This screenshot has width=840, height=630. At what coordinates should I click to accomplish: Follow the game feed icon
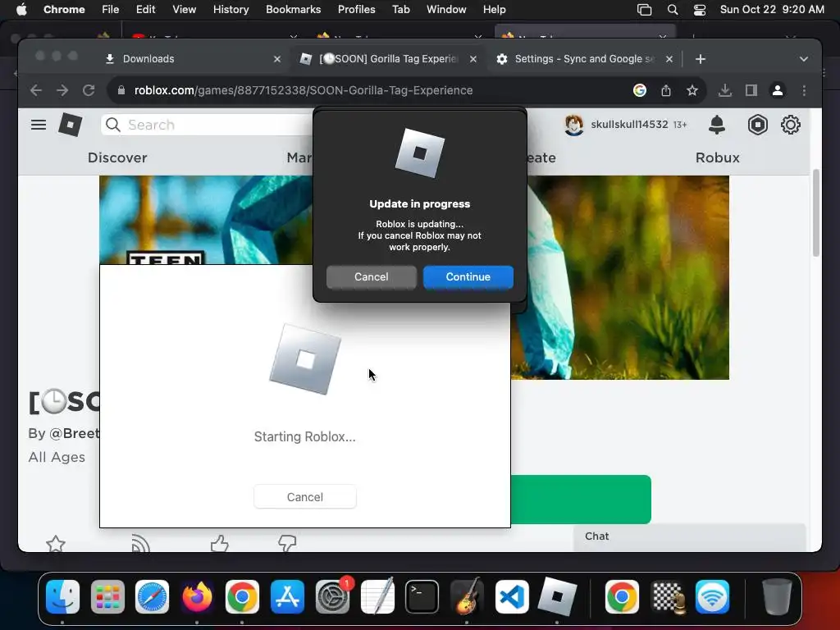coord(140,543)
